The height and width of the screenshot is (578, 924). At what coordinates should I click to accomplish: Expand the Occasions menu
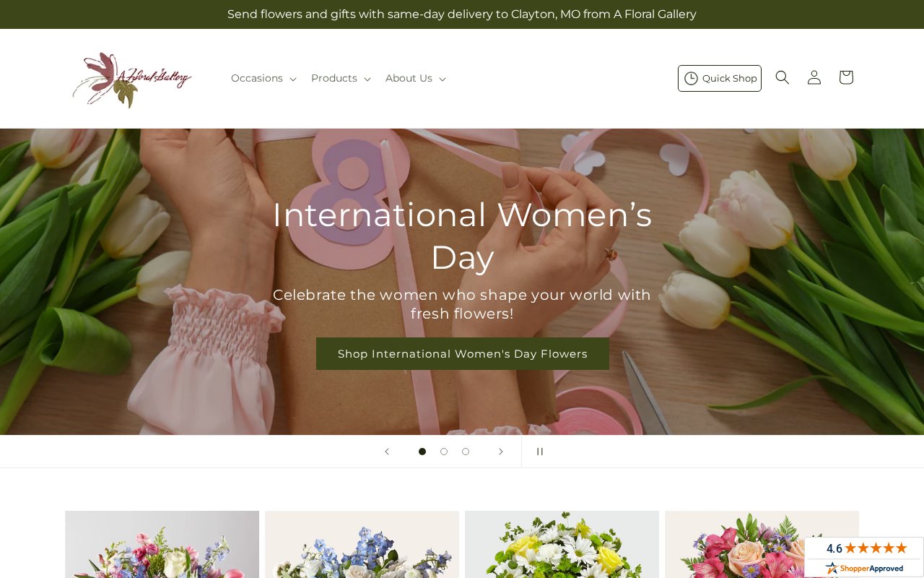(x=263, y=78)
